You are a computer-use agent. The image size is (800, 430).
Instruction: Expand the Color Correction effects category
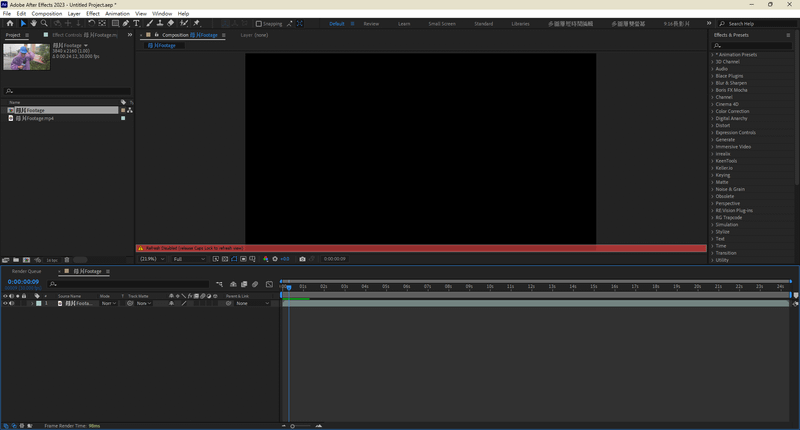click(732, 111)
